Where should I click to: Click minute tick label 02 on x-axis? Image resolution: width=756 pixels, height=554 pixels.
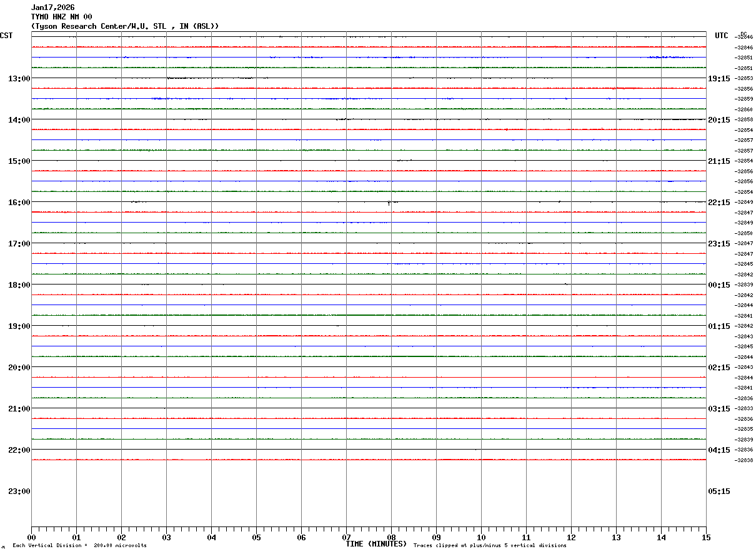tap(121, 538)
